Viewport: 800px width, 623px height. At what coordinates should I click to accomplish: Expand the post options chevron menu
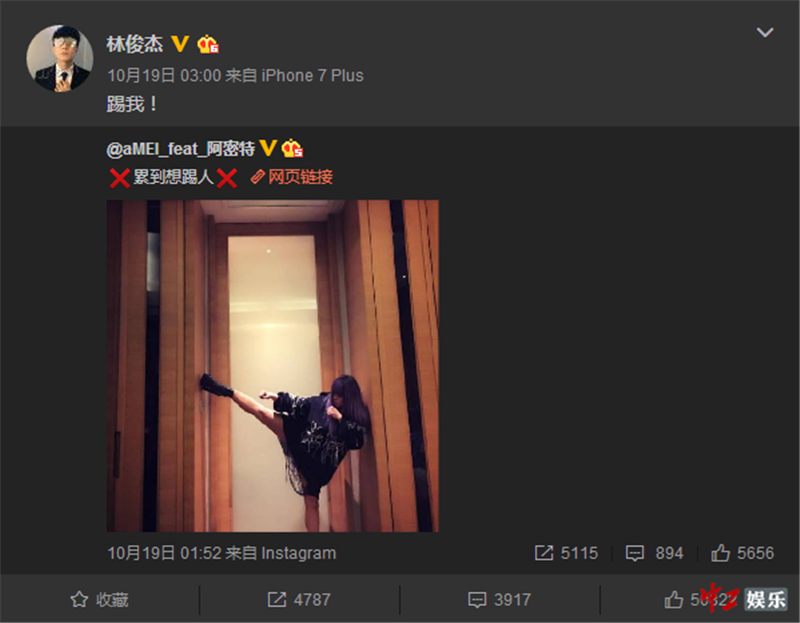coord(764,33)
